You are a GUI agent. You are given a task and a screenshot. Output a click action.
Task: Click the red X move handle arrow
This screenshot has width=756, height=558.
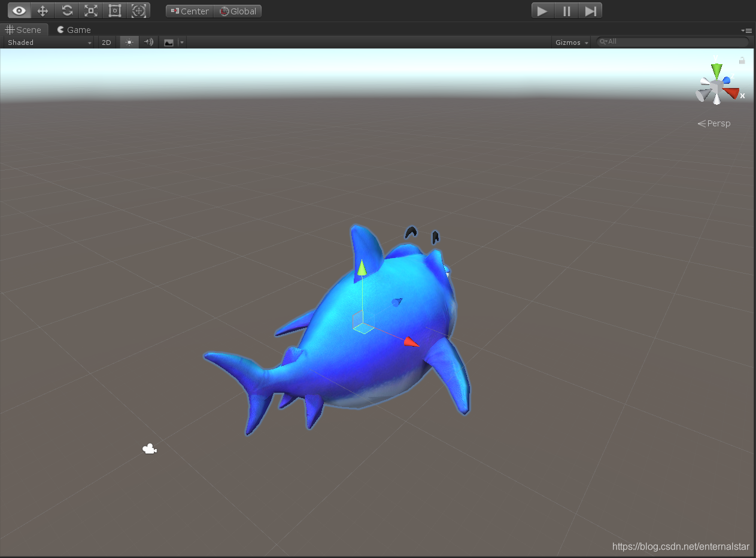[411, 342]
